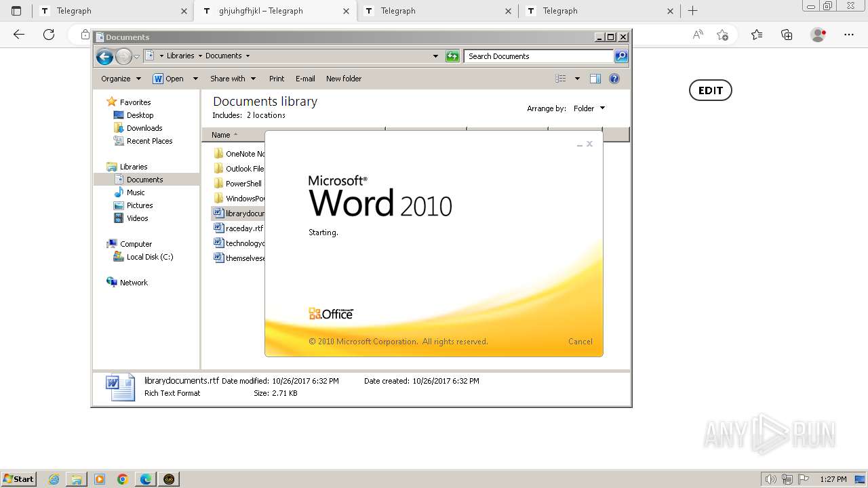Select Music library

pyautogui.click(x=136, y=192)
